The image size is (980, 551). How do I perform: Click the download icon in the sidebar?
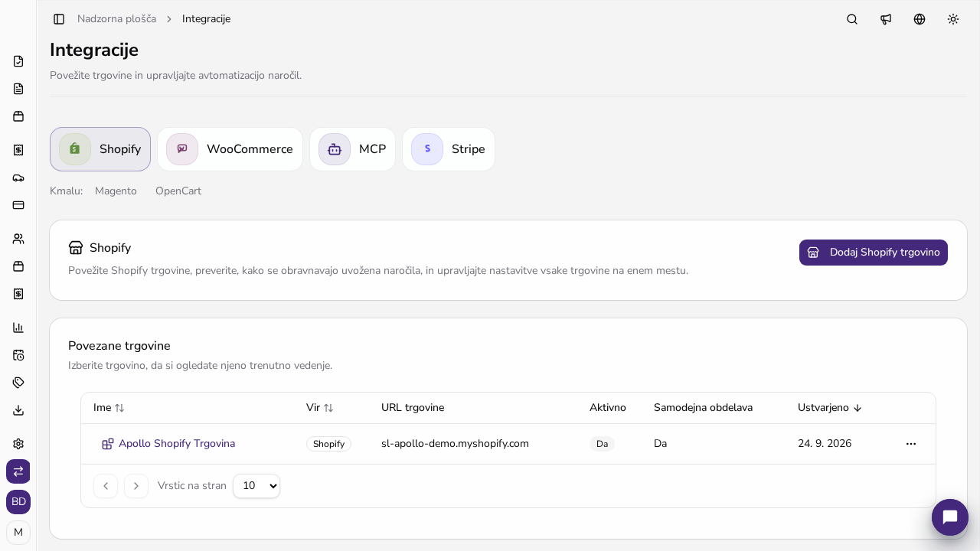click(18, 410)
